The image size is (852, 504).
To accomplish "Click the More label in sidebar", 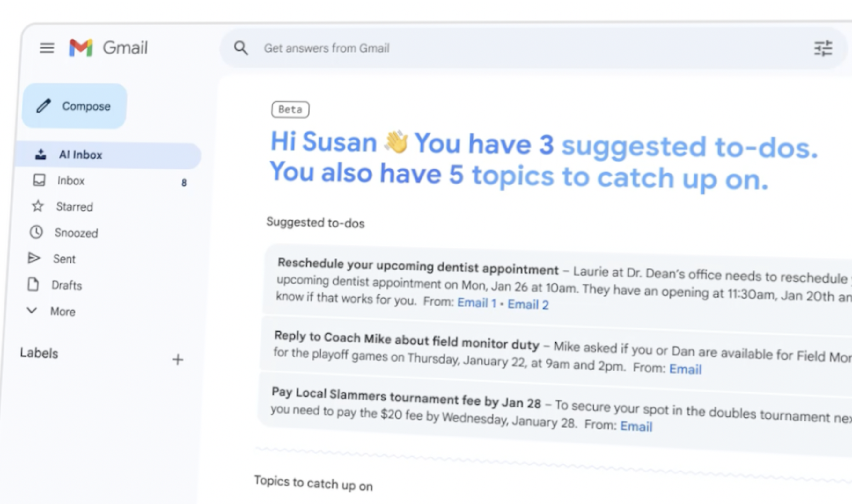I will click(63, 312).
